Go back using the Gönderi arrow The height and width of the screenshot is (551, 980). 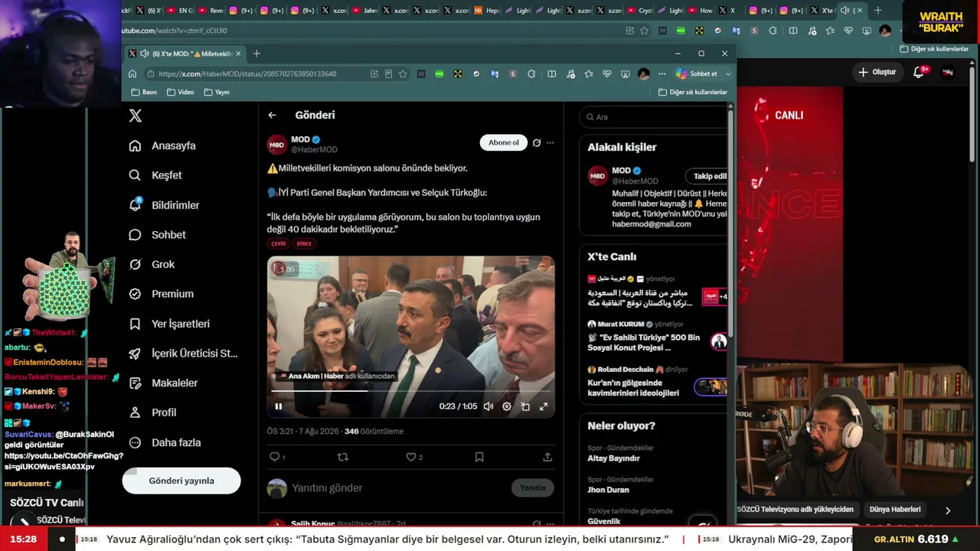tap(272, 115)
